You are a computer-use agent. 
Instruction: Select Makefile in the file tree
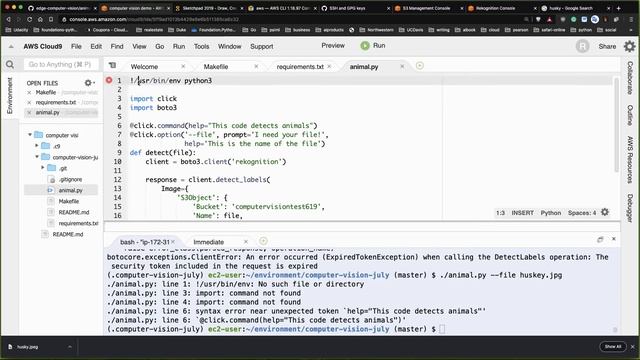(x=69, y=201)
